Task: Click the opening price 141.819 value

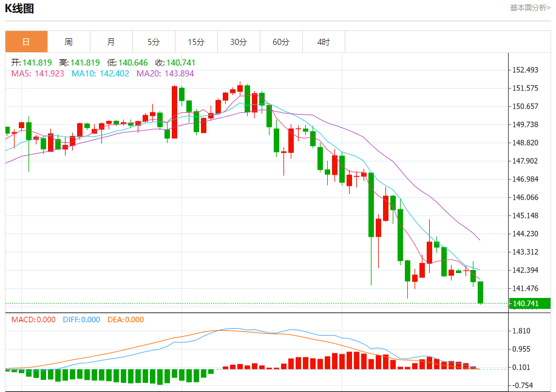Action: tap(37, 63)
